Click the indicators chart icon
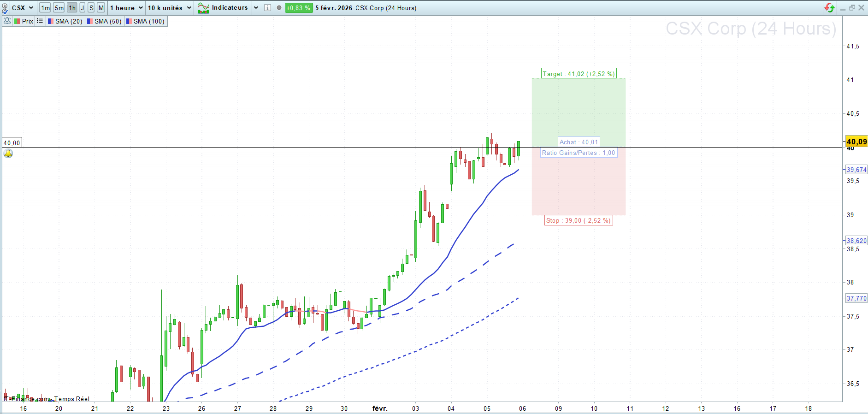Screen dimensions: 868x414 [203, 8]
